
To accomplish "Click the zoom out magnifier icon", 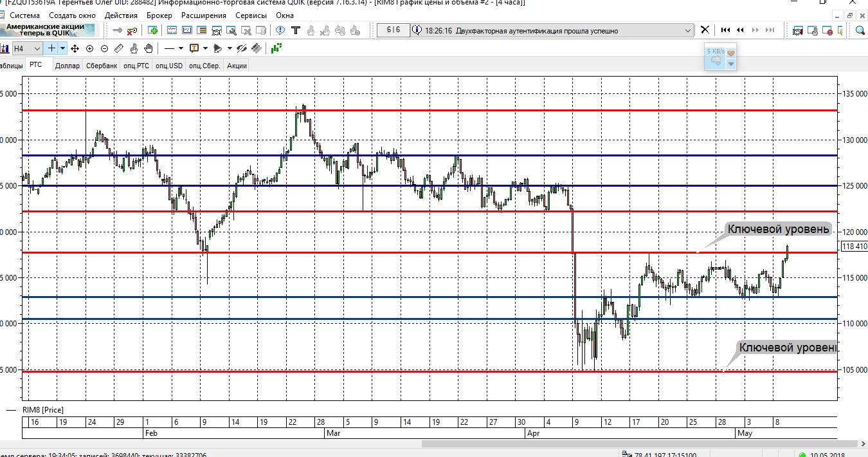I will point(104,48).
